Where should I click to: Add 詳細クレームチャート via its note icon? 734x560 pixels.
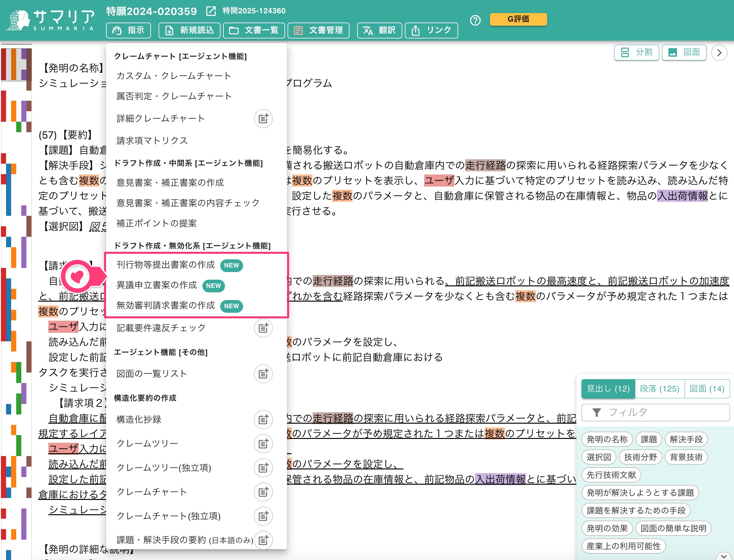click(263, 119)
